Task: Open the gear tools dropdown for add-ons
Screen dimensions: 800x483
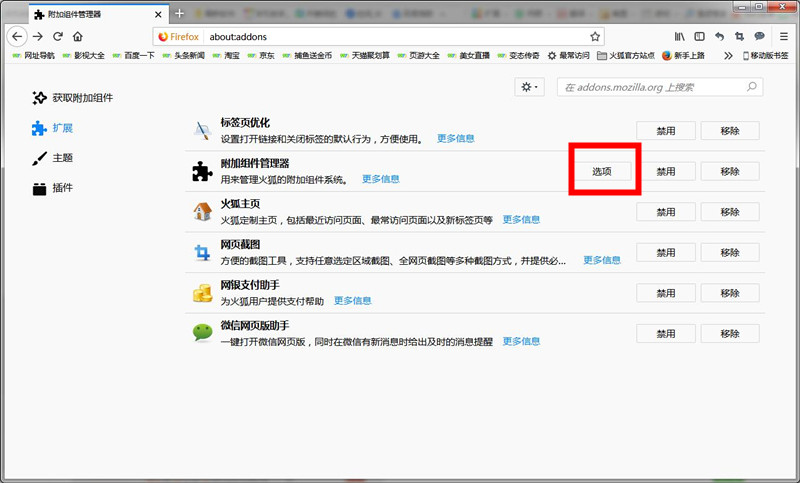Action: (x=529, y=87)
